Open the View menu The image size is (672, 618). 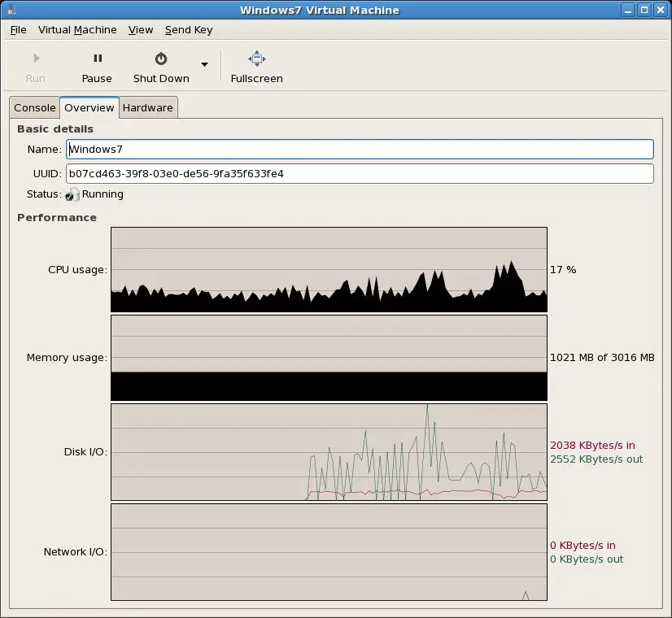point(141,30)
